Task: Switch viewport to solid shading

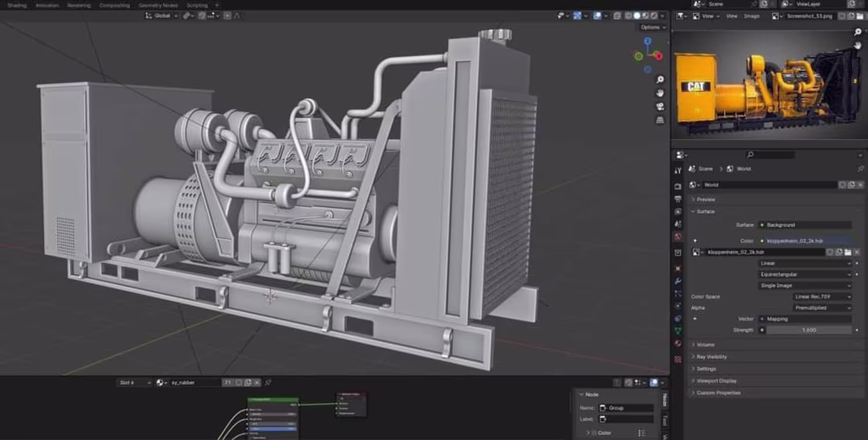Action: pyautogui.click(x=637, y=16)
